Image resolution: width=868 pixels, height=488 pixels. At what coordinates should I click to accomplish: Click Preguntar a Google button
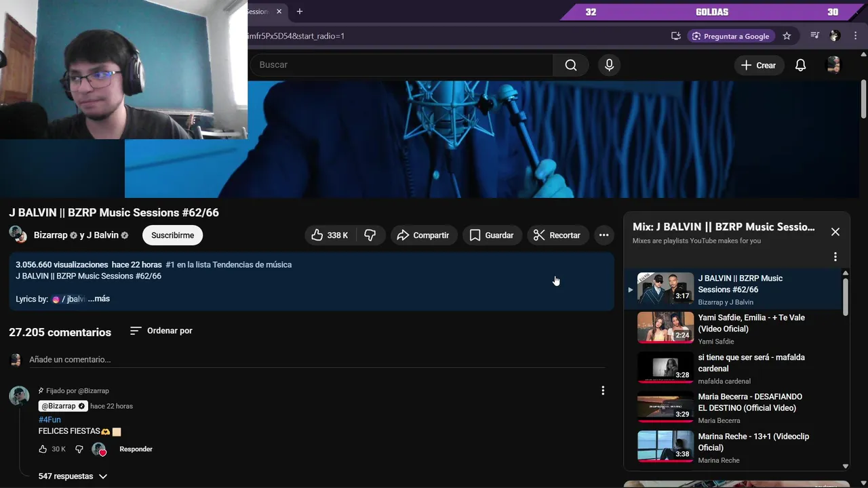[730, 36]
